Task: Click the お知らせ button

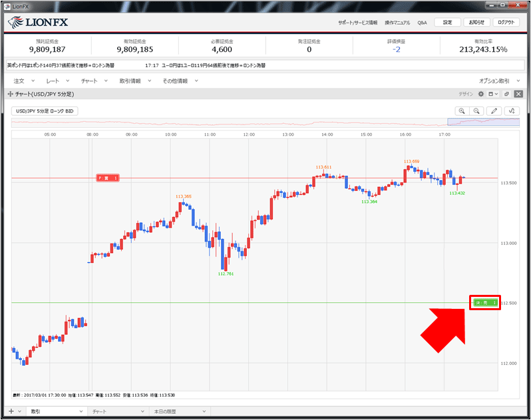Action: coord(476,23)
